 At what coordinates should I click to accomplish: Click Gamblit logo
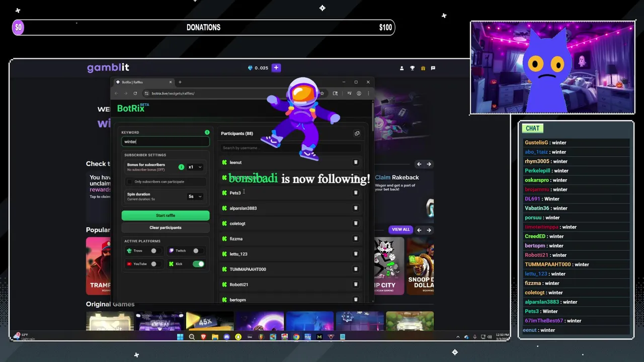pos(108,67)
